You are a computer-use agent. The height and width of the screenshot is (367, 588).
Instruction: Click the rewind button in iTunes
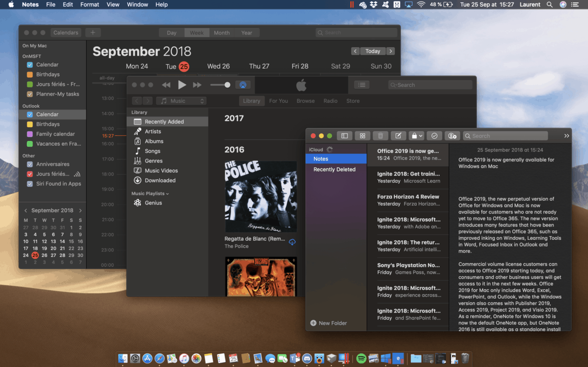tap(166, 85)
